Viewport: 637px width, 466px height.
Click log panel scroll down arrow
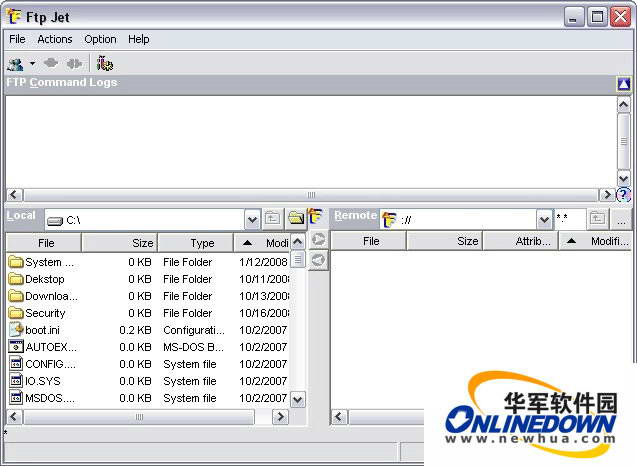pos(624,178)
